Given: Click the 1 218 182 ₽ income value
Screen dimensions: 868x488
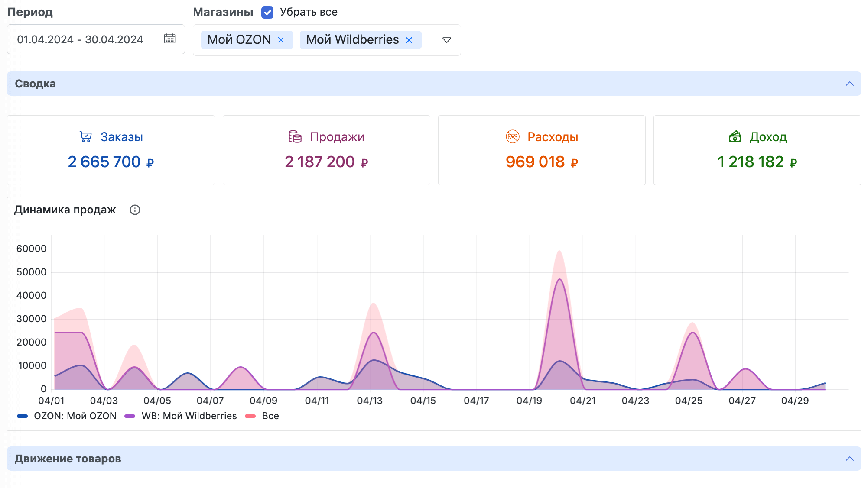Looking at the screenshot, I should [757, 162].
